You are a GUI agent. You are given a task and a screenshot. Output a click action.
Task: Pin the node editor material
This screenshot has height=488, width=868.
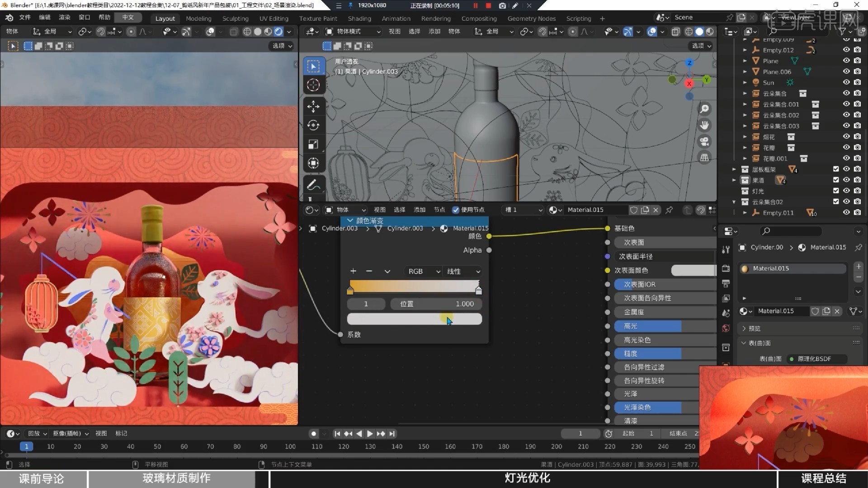pos(669,210)
